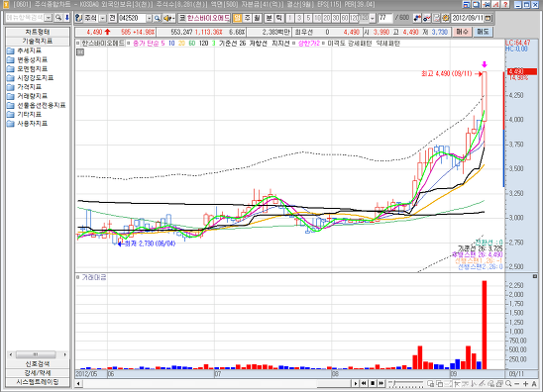Screen dimensions: 543x392
Task: Open the menu search dropdown arrow
Action: 49,18
